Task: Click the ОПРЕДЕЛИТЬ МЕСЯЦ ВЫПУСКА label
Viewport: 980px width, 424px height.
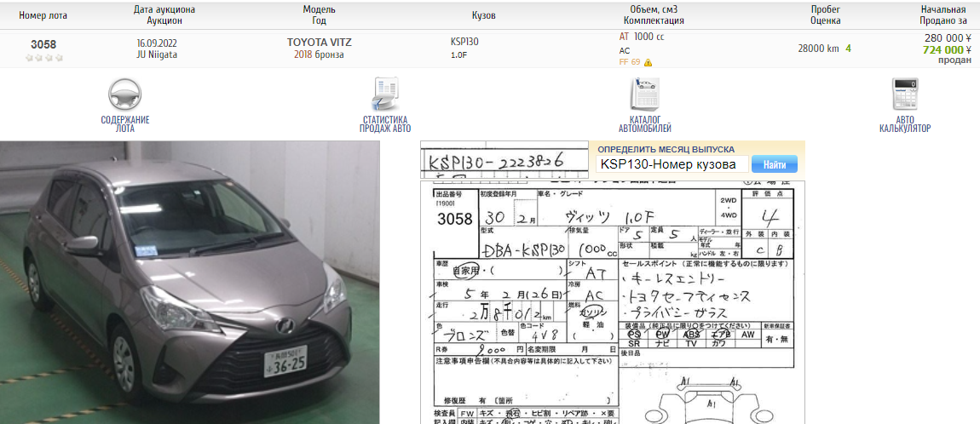Action: [666, 149]
